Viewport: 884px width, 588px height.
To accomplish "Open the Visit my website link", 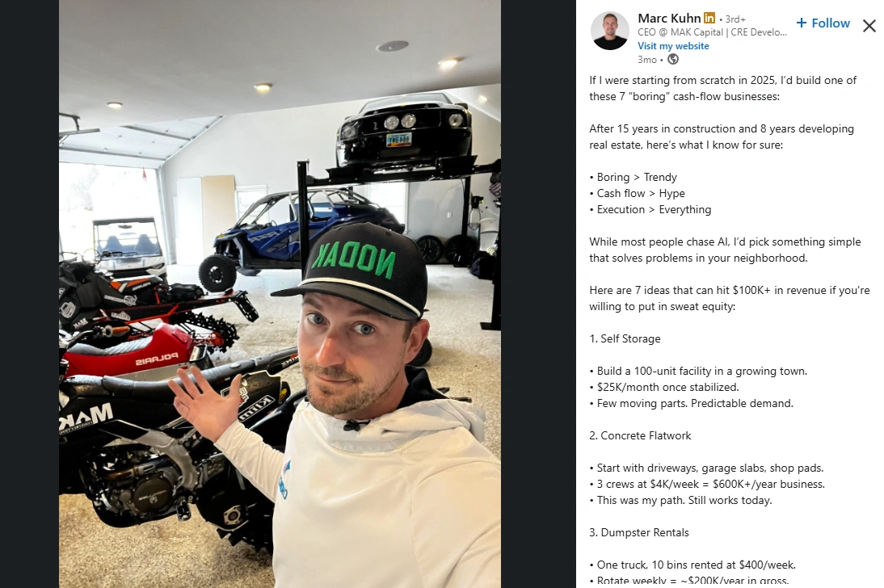I will point(673,46).
